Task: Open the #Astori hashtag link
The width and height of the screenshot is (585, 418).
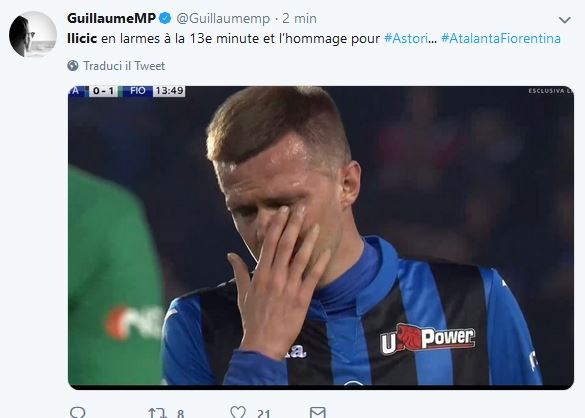Action: tap(406, 38)
